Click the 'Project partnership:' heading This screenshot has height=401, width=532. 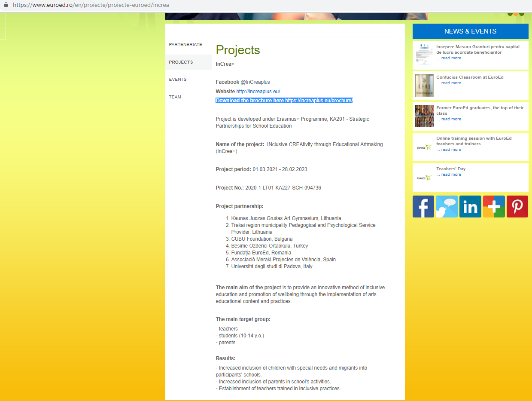[240, 206]
